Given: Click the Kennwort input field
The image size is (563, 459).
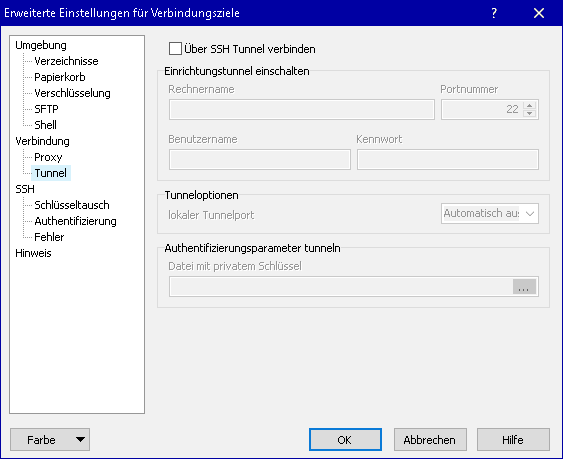Looking at the screenshot, I should pos(448,159).
